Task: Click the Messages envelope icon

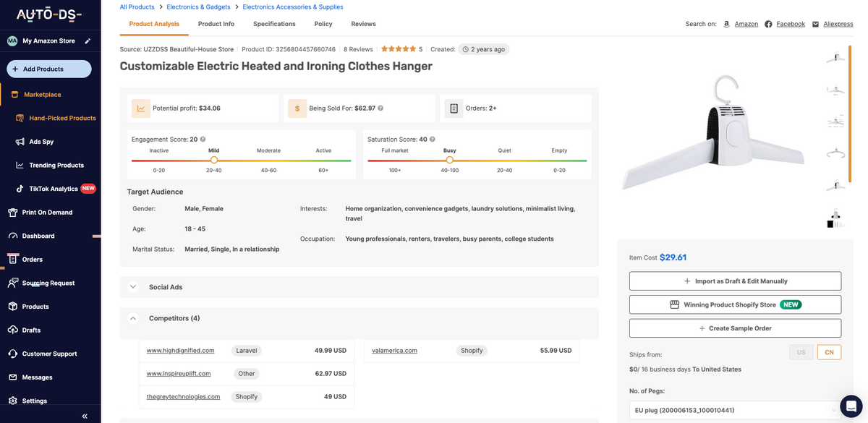Action: [x=12, y=377]
